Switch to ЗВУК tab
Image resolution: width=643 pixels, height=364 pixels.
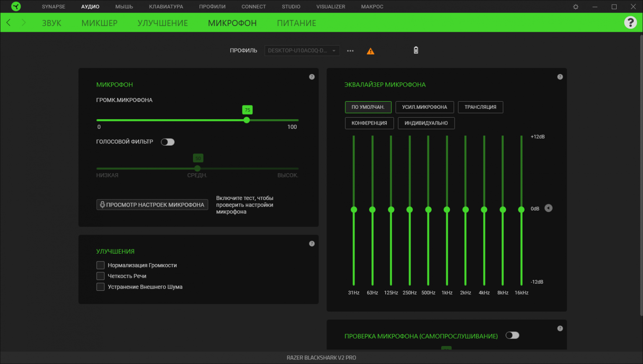(51, 23)
